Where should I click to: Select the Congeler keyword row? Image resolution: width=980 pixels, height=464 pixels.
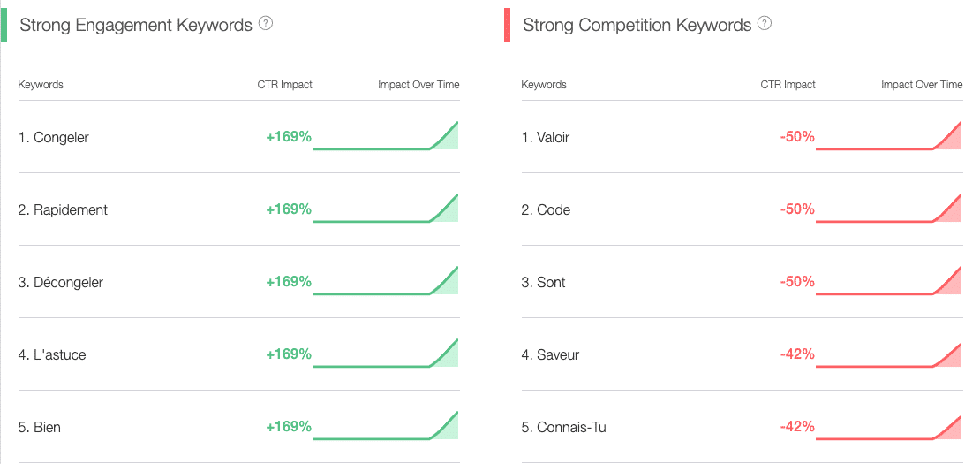tap(238, 137)
